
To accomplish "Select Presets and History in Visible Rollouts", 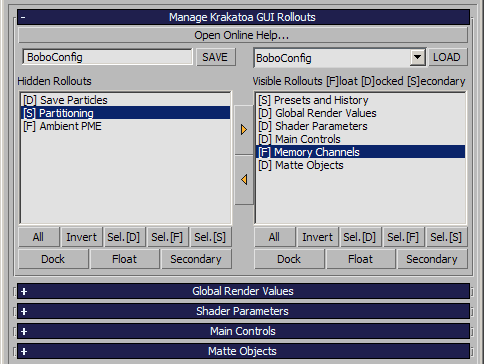I will click(361, 100).
